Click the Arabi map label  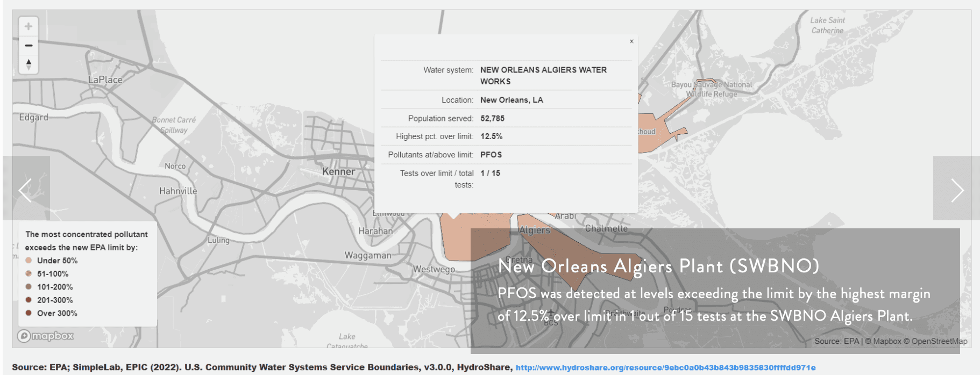point(565,216)
